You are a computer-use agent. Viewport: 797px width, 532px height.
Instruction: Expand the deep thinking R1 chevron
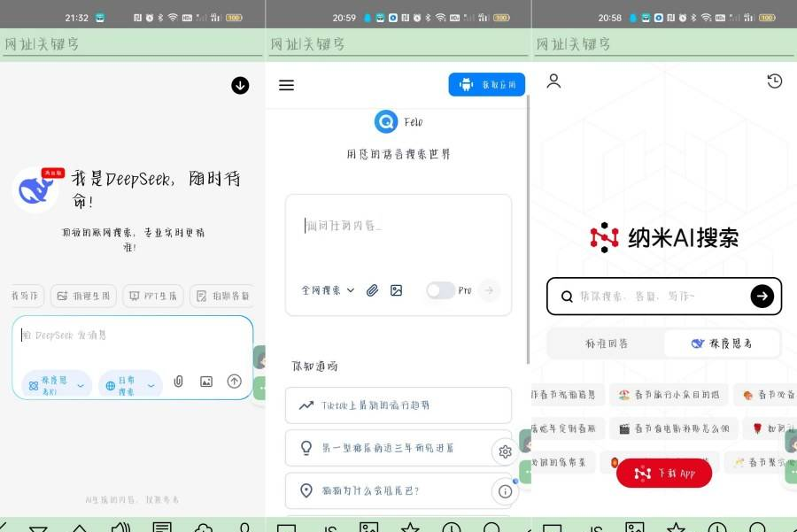click(x=81, y=386)
